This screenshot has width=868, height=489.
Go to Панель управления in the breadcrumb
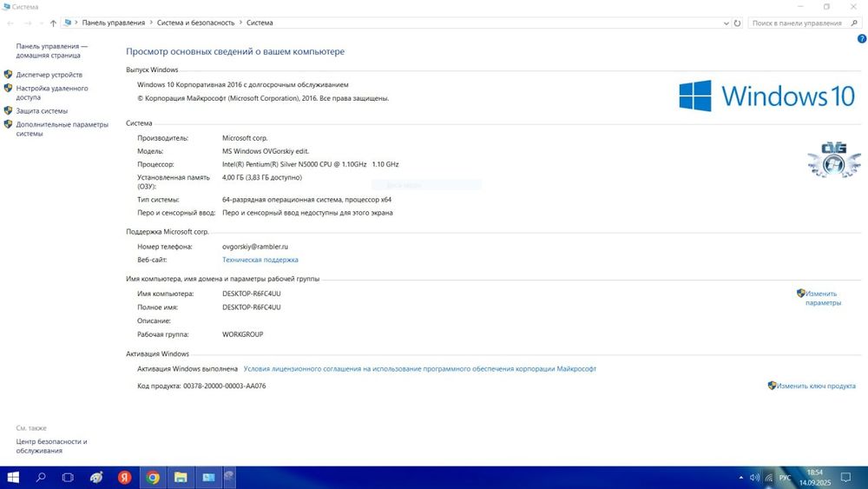tap(114, 23)
